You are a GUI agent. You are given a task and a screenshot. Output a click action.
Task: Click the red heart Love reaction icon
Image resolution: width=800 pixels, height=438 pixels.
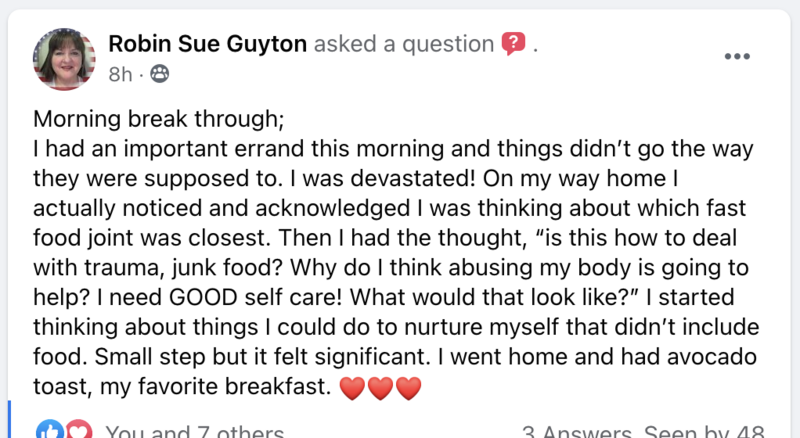[x=78, y=431]
